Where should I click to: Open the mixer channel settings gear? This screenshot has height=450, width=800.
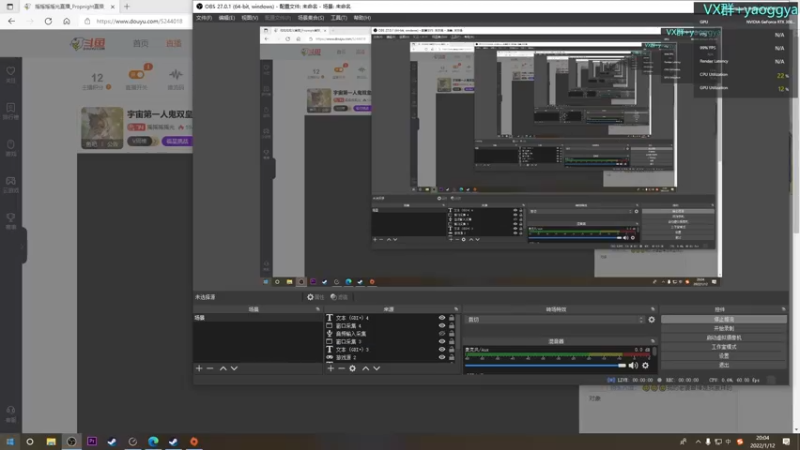645,365
